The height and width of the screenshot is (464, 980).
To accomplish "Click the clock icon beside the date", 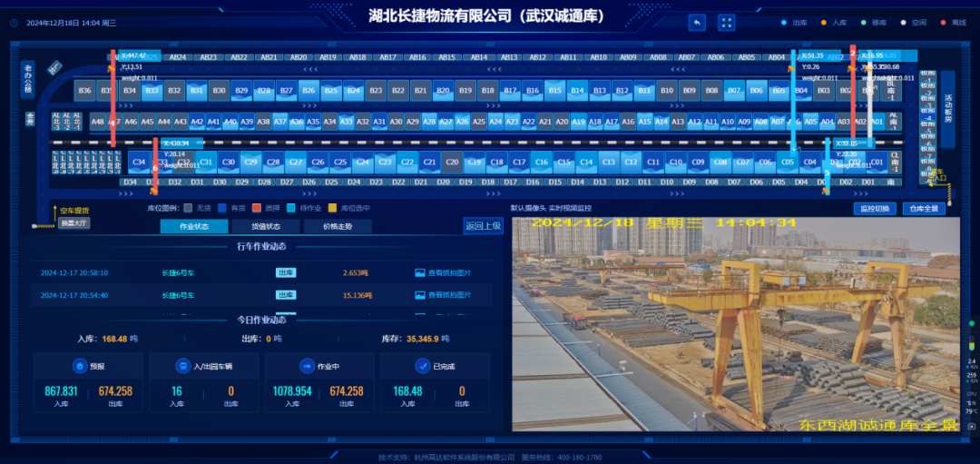I will pyautogui.click(x=14, y=23).
